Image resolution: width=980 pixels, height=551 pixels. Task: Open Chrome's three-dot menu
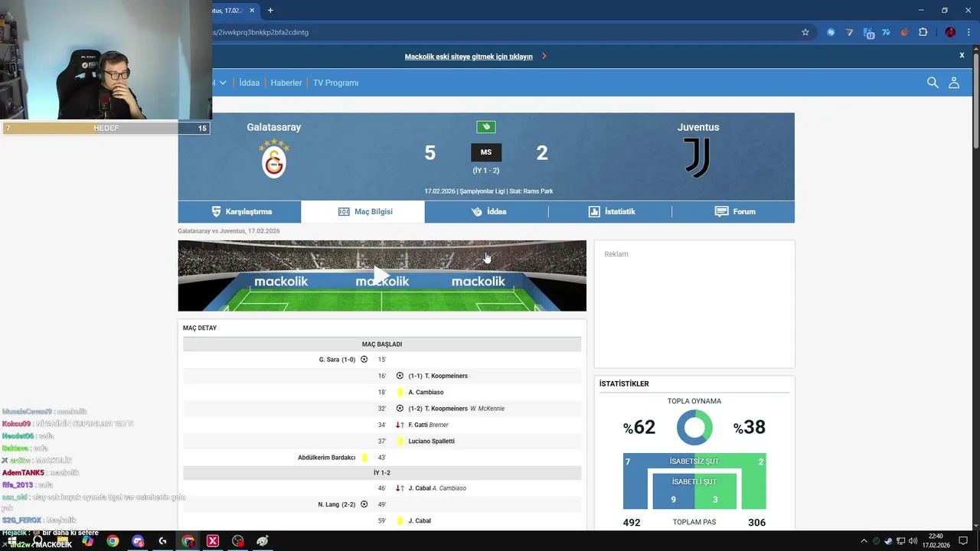[x=969, y=32]
